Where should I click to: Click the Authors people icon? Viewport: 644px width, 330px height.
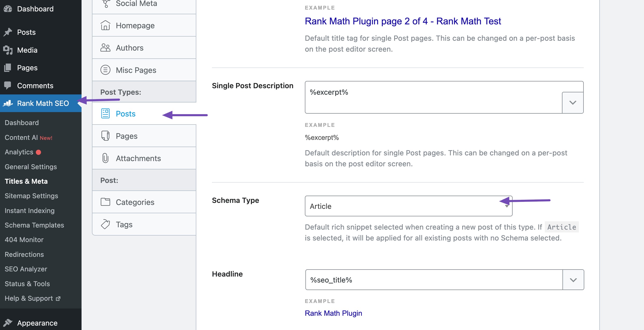(105, 48)
